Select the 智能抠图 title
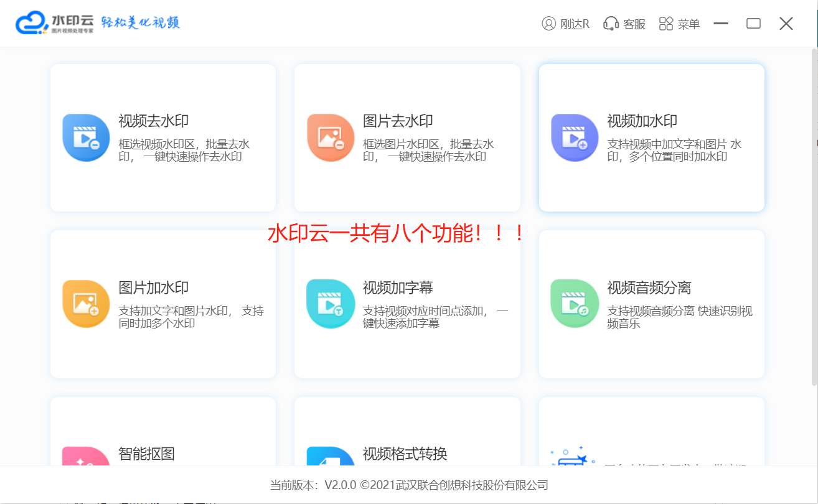Viewport: 818px width, 504px height. [x=146, y=454]
